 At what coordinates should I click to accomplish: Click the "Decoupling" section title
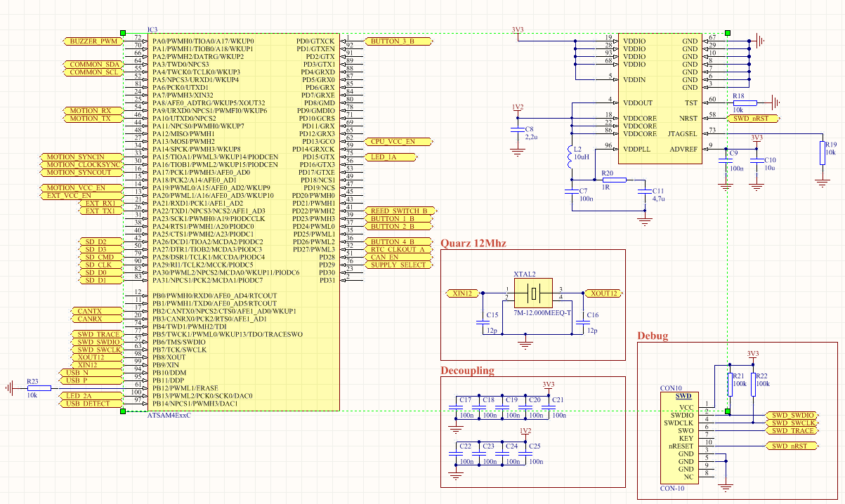[x=467, y=371]
